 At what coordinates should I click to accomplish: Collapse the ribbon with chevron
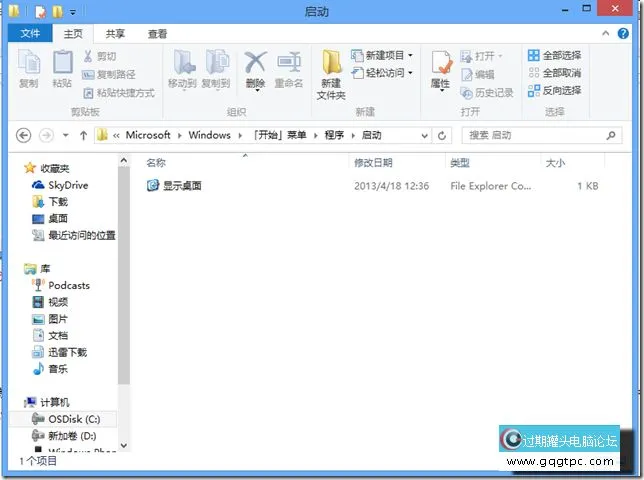tap(605, 33)
